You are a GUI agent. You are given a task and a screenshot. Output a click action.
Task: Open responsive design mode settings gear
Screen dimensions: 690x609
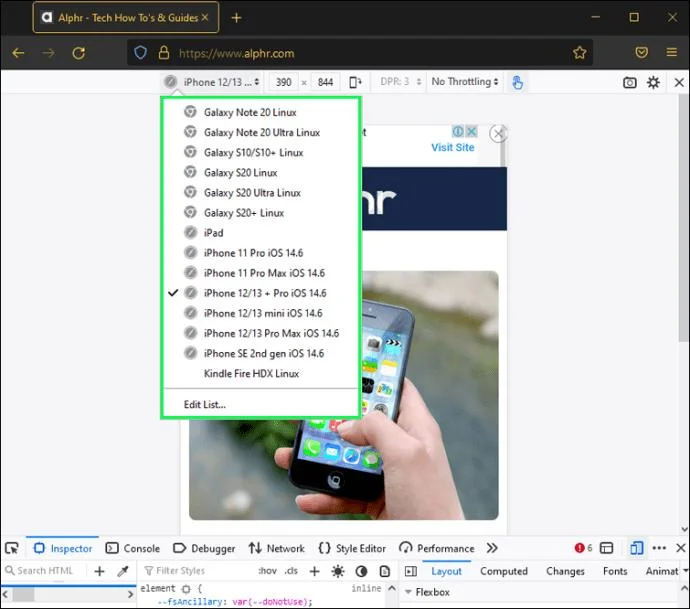pos(653,82)
